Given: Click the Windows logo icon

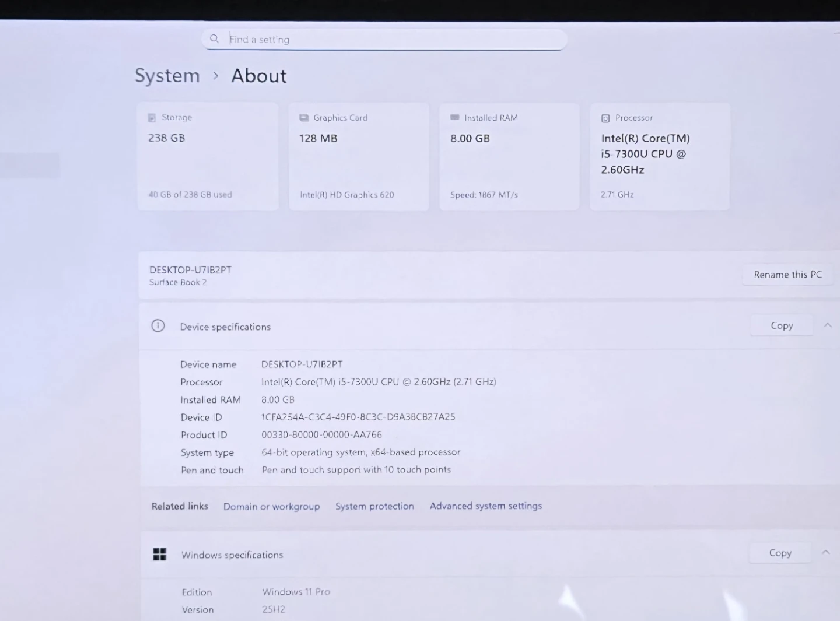Looking at the screenshot, I should [159, 554].
